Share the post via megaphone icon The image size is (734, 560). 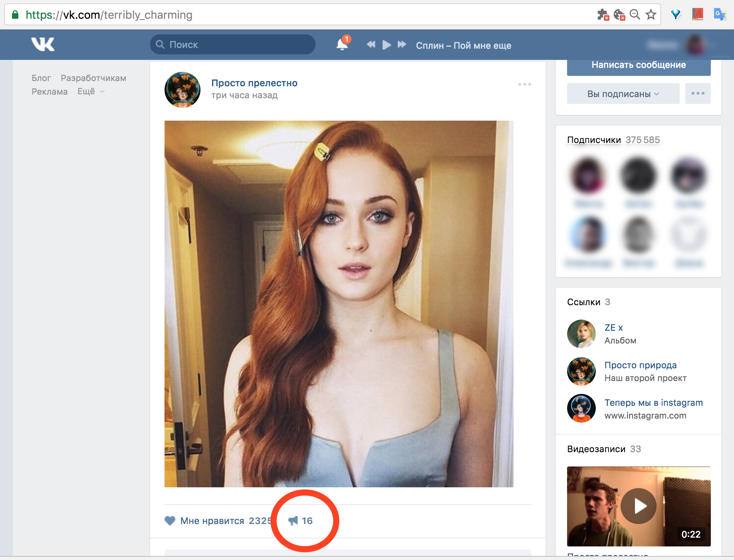coord(294,521)
